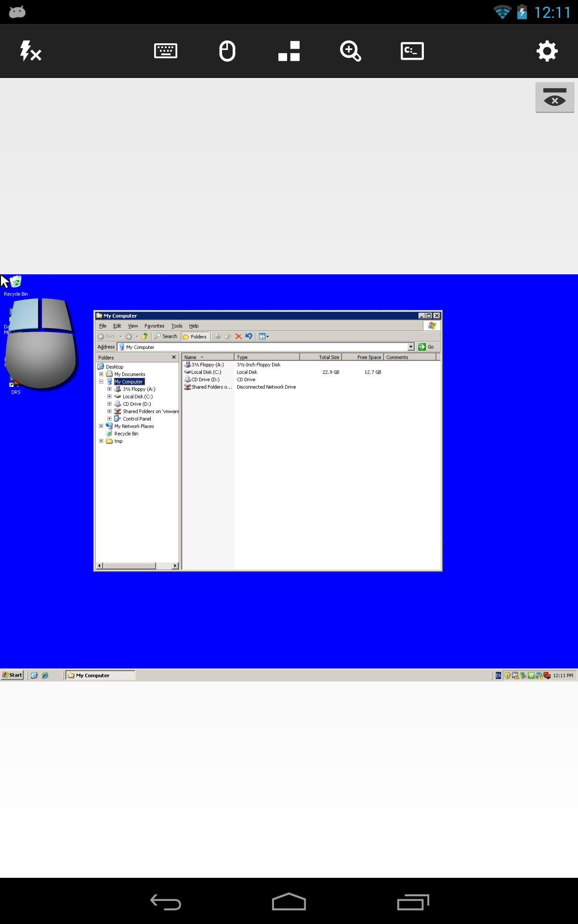Click the Forward arrow button
578x924 pixels.
129,336
